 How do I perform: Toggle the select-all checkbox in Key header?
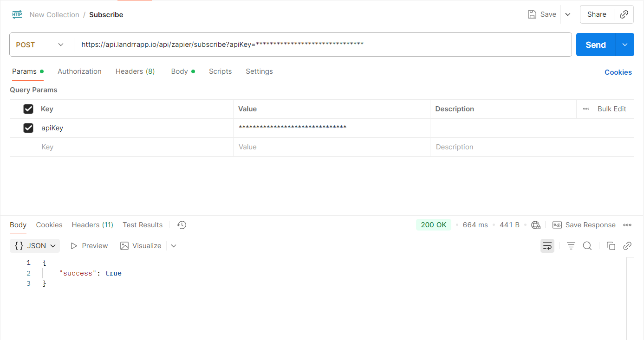(x=28, y=109)
